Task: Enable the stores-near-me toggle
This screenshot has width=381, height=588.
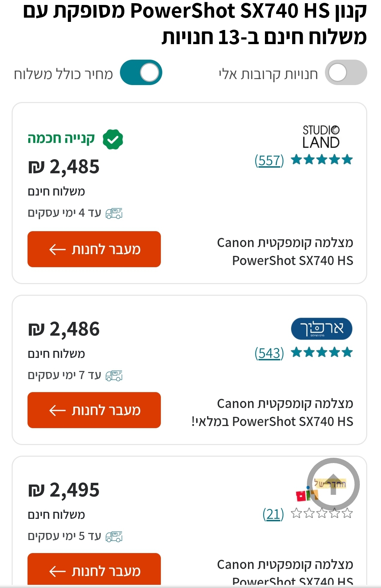Action: click(x=346, y=73)
